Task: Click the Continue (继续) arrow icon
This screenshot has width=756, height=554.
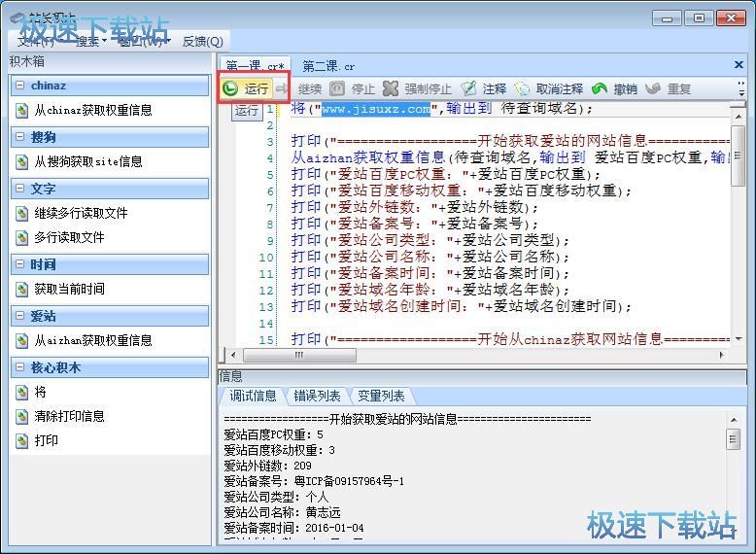Action: 282,88
